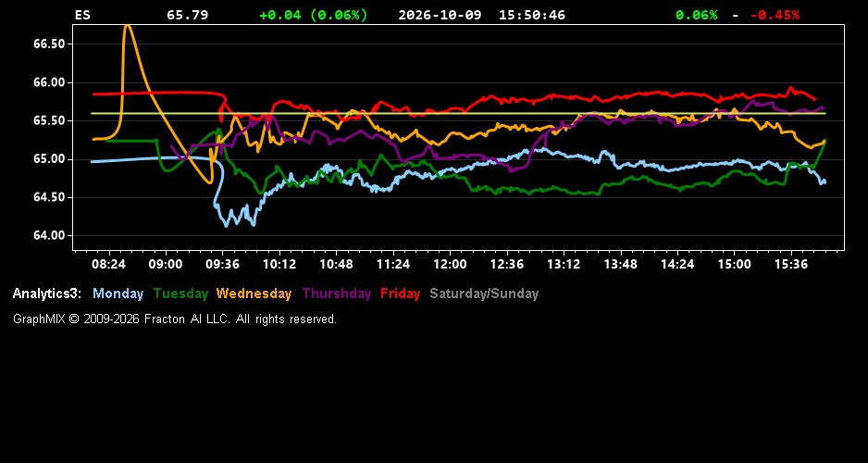Toggle the Wednesday series in the legend
Viewport: 868px width, 463px height.
pos(254,294)
